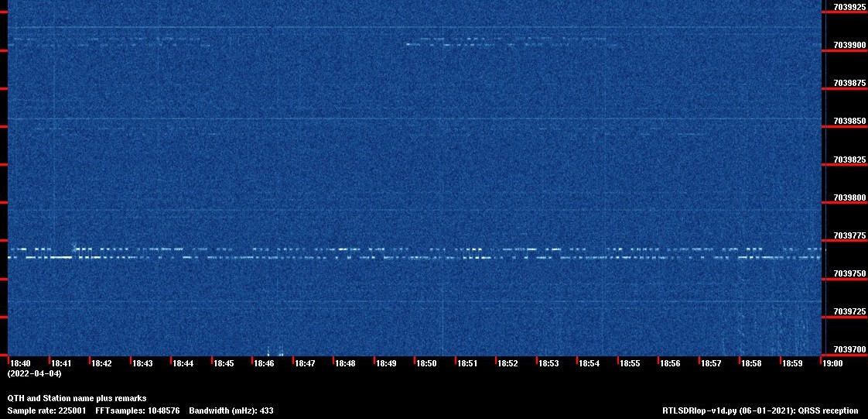Click the 18:43 time axis label
The width and height of the screenshot is (868, 419).
142,363
